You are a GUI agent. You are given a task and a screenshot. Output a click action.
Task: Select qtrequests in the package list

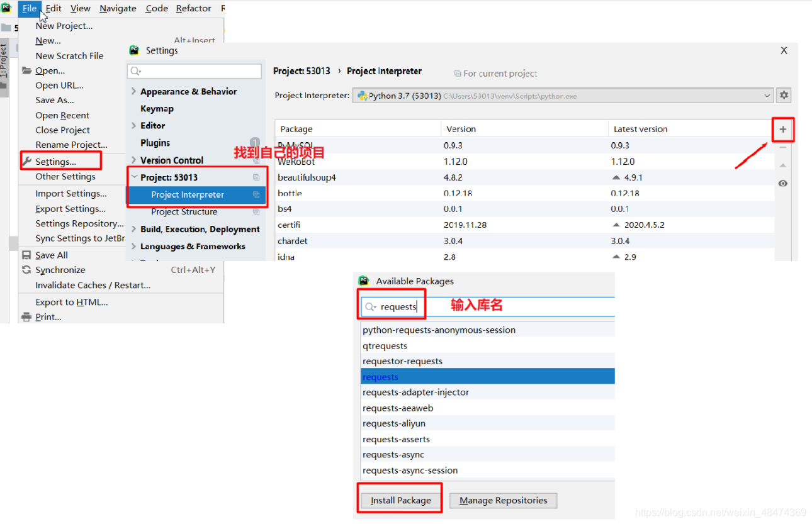pyautogui.click(x=488, y=345)
